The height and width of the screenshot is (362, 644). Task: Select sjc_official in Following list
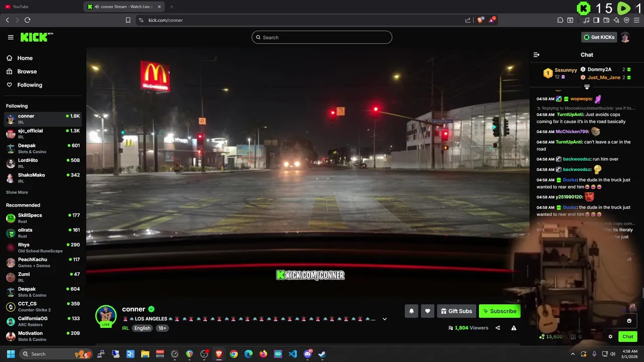[43, 133]
